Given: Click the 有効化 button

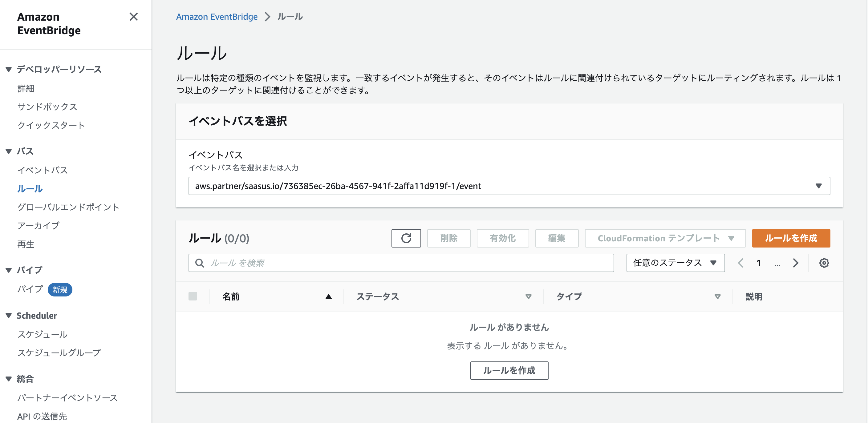Looking at the screenshot, I should click(x=502, y=238).
